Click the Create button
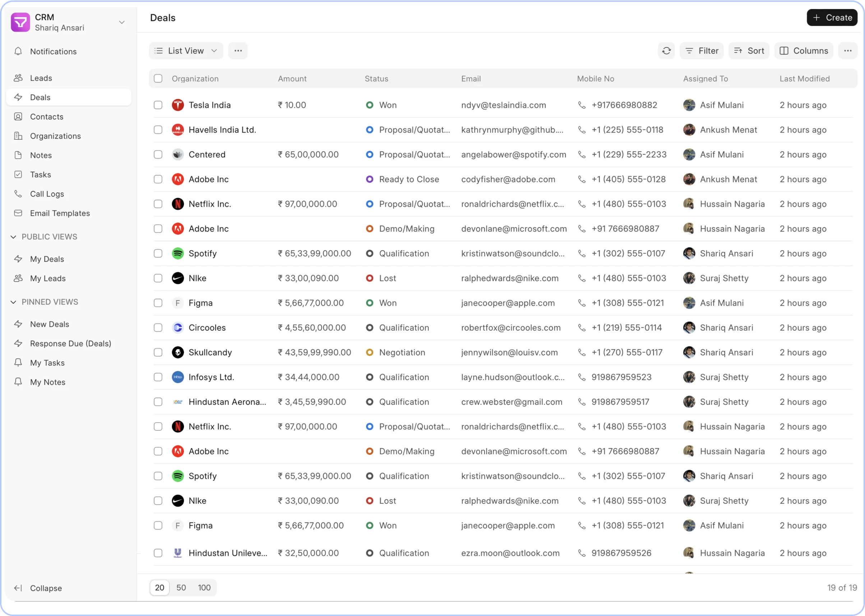865x616 pixels. point(832,18)
